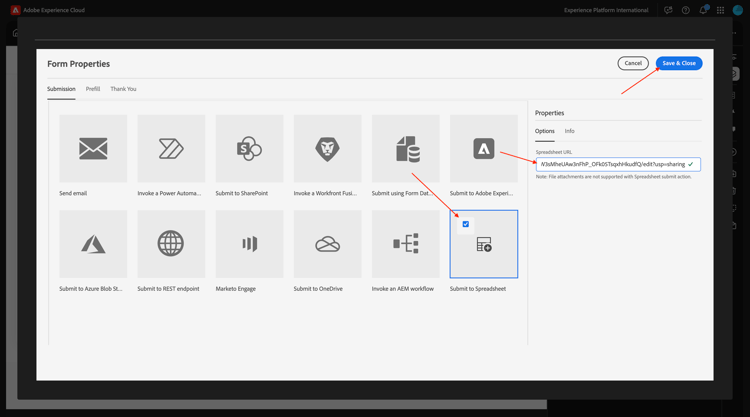Image resolution: width=750 pixels, height=417 pixels.
Task: Choose the Submit to Adobe Experience tile
Action: 484,148
